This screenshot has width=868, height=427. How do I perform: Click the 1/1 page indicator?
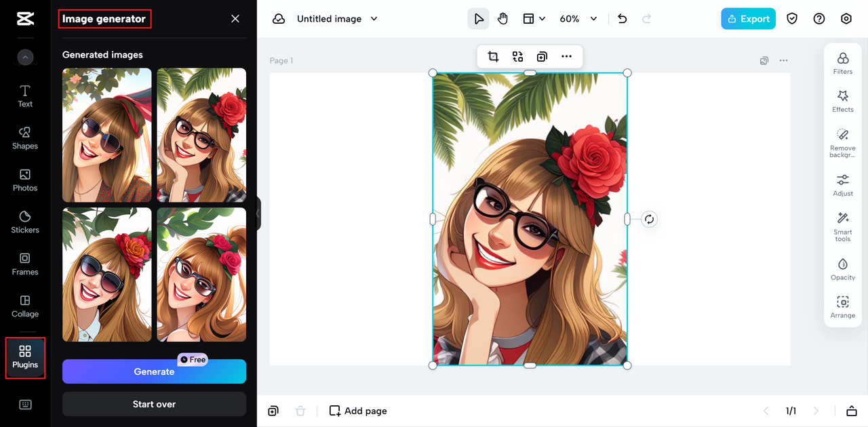(791, 411)
